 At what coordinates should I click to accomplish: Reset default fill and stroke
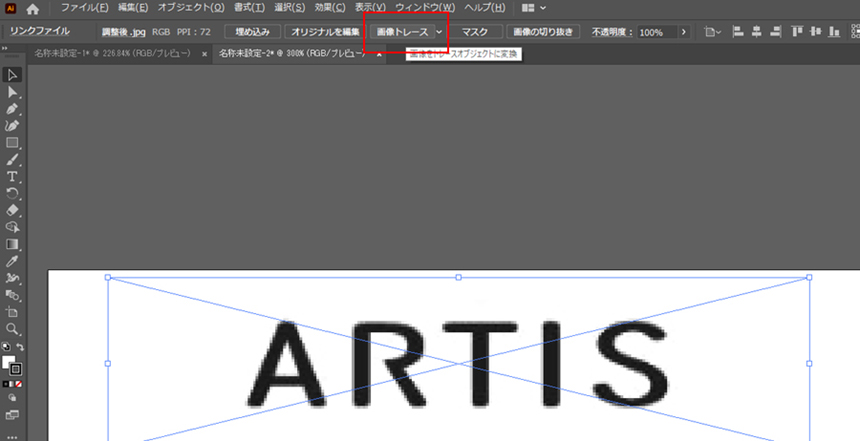tap(5, 347)
